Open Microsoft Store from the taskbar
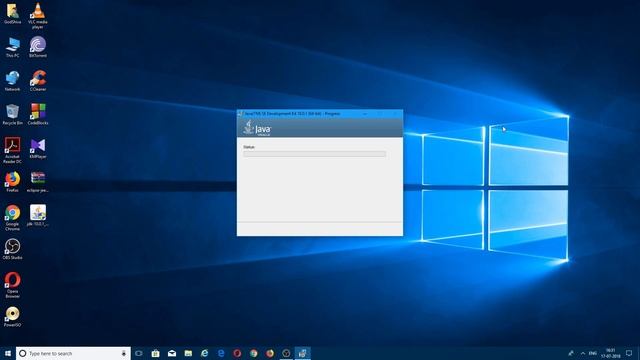The height and width of the screenshot is (360, 640). (156, 353)
